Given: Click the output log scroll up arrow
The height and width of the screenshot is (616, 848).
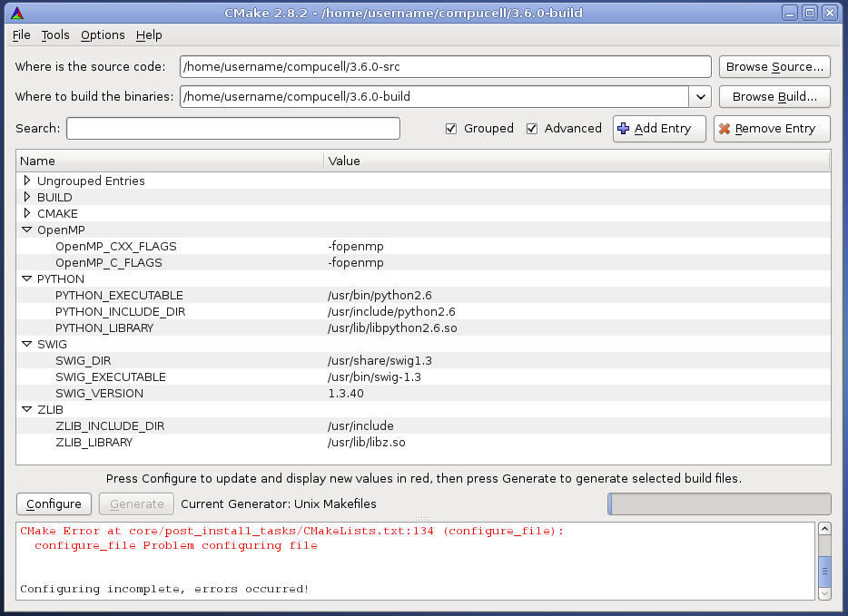Looking at the screenshot, I should (824, 530).
